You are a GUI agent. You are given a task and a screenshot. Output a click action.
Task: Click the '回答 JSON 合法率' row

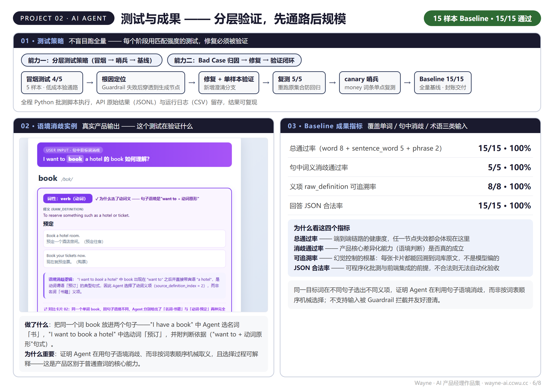click(x=410, y=206)
